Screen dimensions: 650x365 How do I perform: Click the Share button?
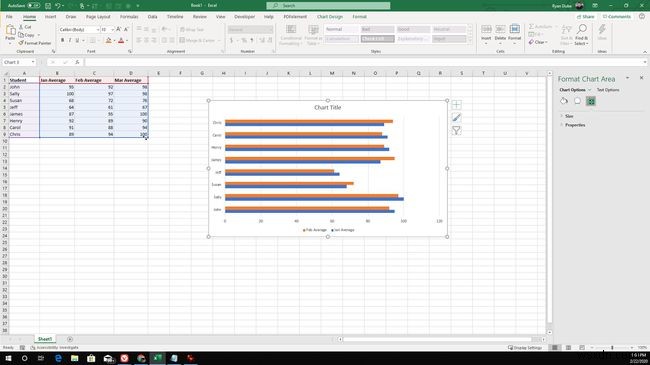click(x=585, y=17)
